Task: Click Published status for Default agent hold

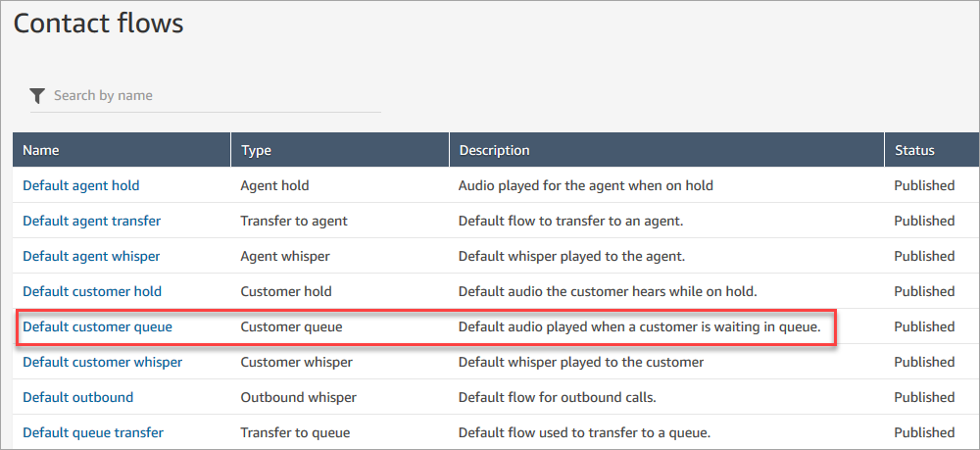Action: click(924, 185)
